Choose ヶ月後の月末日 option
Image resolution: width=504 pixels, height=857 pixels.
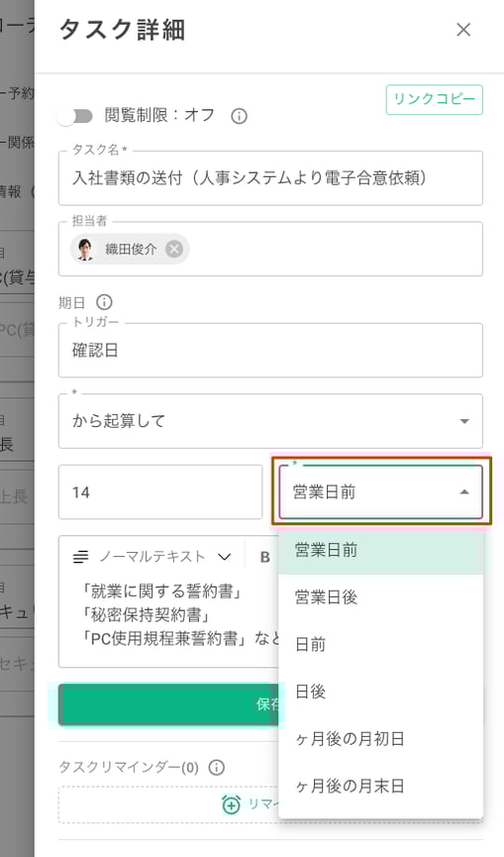click(x=380, y=786)
